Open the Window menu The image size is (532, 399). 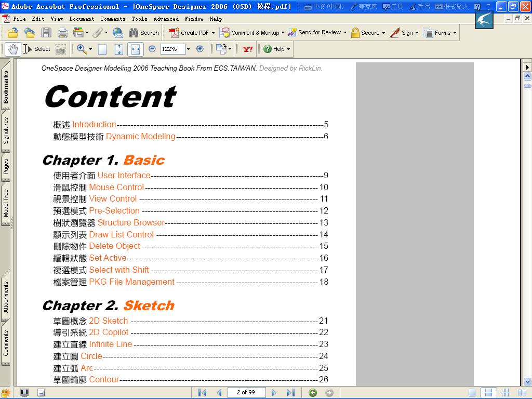point(194,19)
